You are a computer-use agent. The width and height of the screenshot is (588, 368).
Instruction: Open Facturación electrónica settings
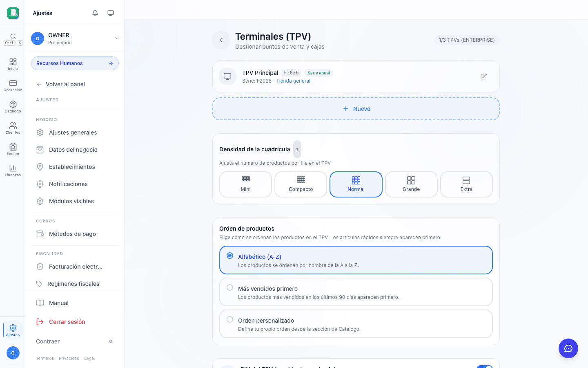75,267
